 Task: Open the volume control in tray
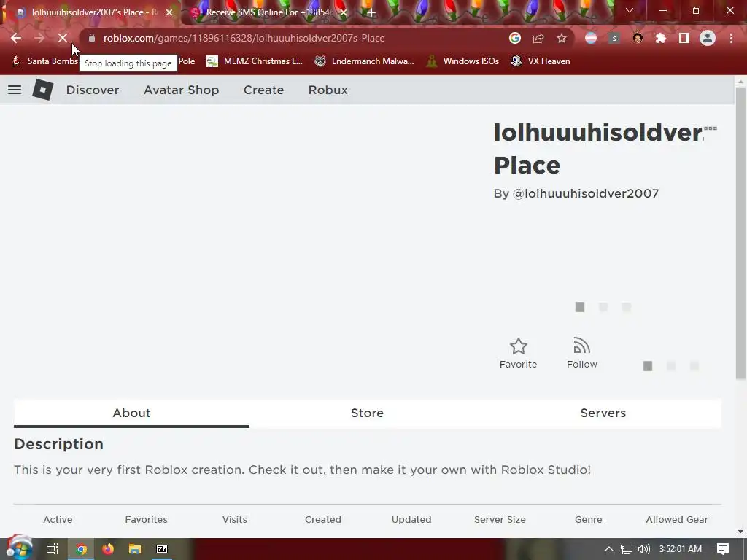(643, 549)
